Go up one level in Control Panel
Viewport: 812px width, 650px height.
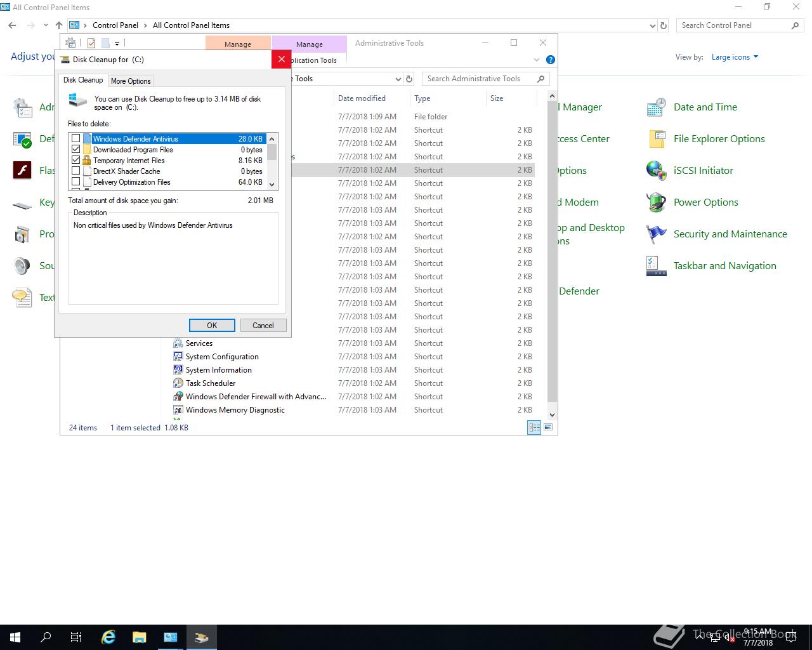59,25
